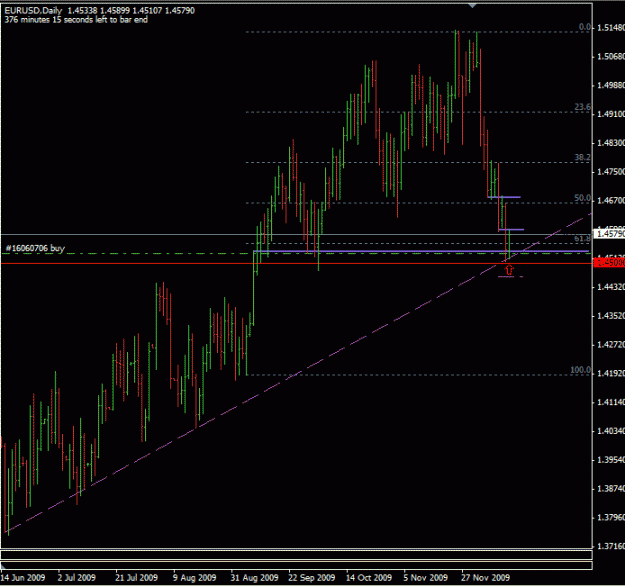
Task: Click the 1.4034 price axis label
Action: (610, 431)
